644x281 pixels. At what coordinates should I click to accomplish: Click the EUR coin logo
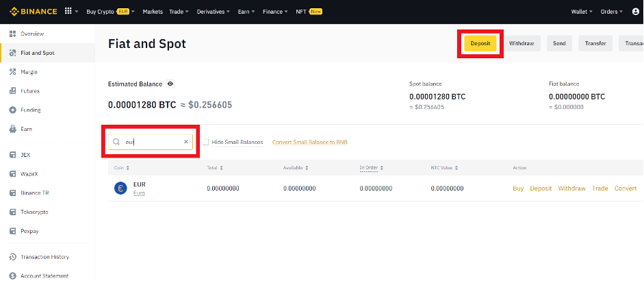(120, 188)
